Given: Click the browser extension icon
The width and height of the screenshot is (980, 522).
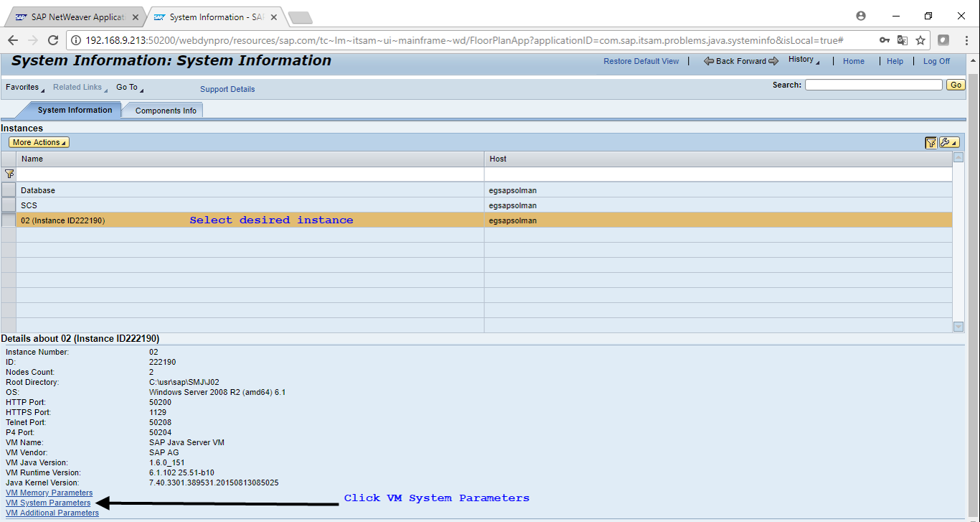Looking at the screenshot, I should point(944,40).
